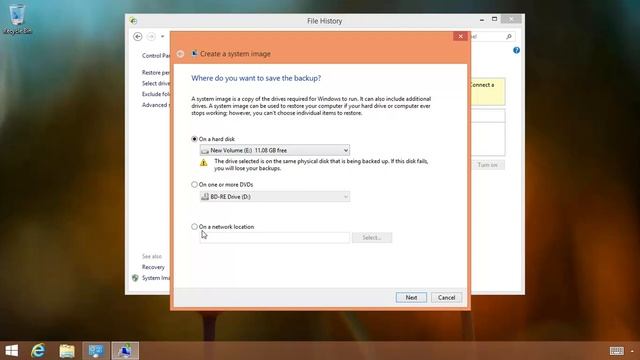Open the Windows Start button
This screenshot has width=640, height=360.
[x=11, y=351]
